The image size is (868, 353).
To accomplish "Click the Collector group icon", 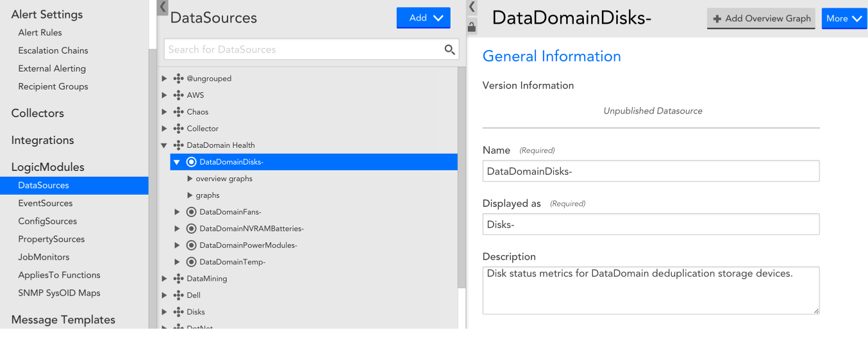I will point(178,128).
